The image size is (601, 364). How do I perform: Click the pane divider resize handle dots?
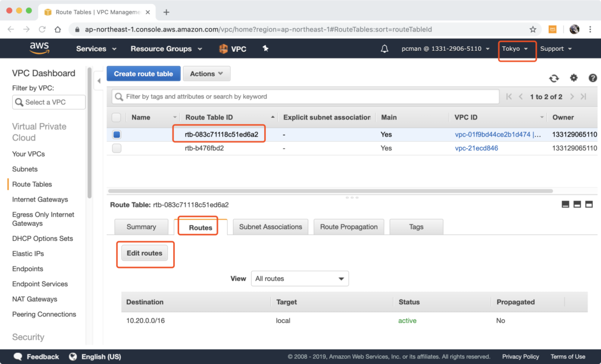point(352,198)
